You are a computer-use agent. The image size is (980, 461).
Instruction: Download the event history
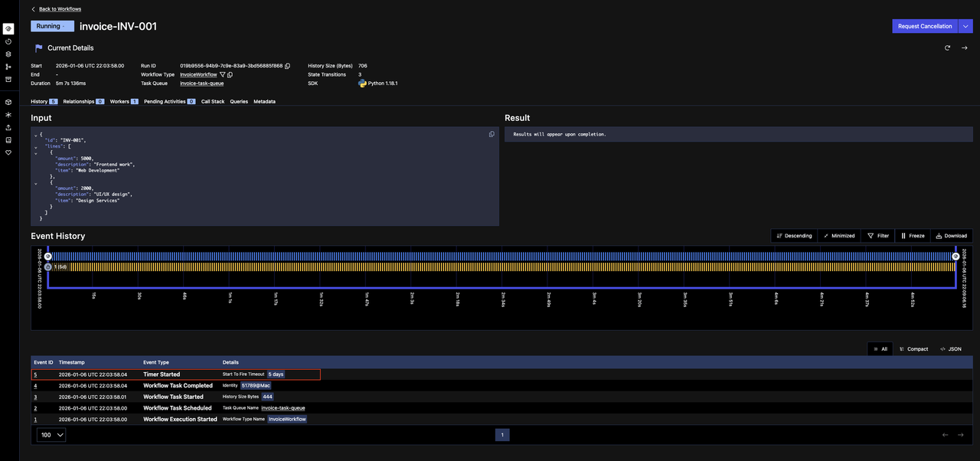(952, 236)
